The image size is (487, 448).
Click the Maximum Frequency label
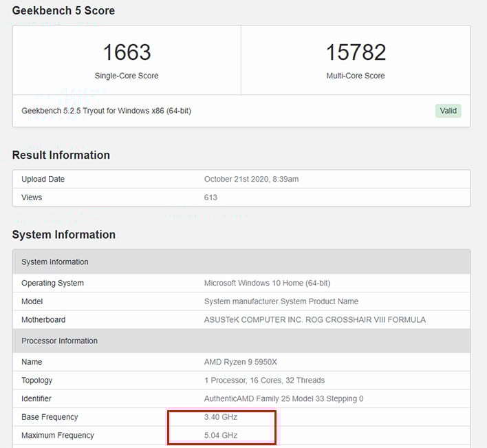tap(58, 435)
